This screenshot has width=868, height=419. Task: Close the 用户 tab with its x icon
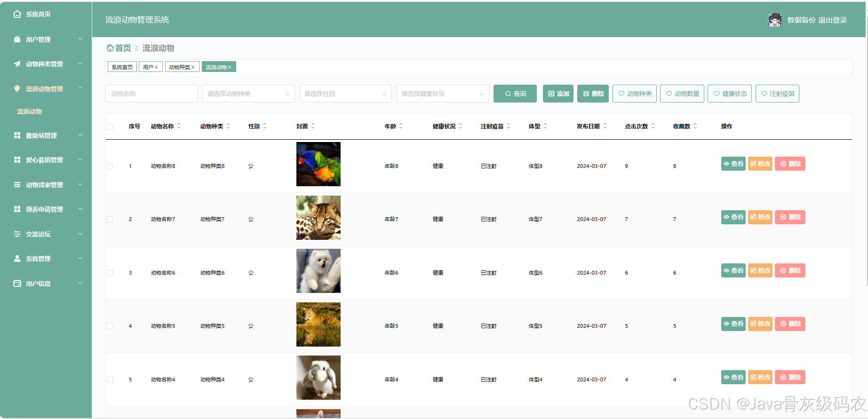point(156,67)
